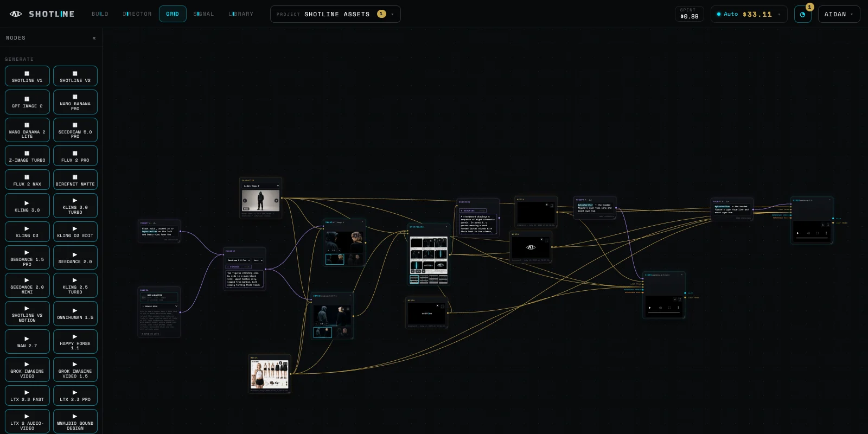Seek the Seedance 2.0 video progress bar
This screenshot has height=434, width=868.
pyautogui.click(x=812, y=238)
